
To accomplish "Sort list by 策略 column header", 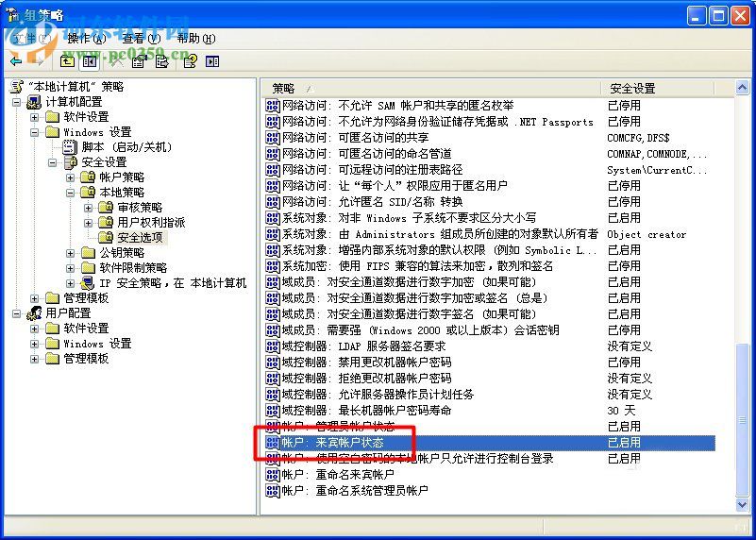I will (x=431, y=88).
